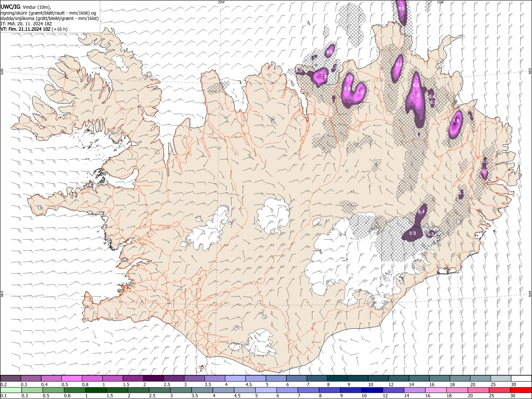This screenshot has height=399, width=532.
Task: Pick the violet rain swatch between 12 and 14
Action: click(393, 390)
